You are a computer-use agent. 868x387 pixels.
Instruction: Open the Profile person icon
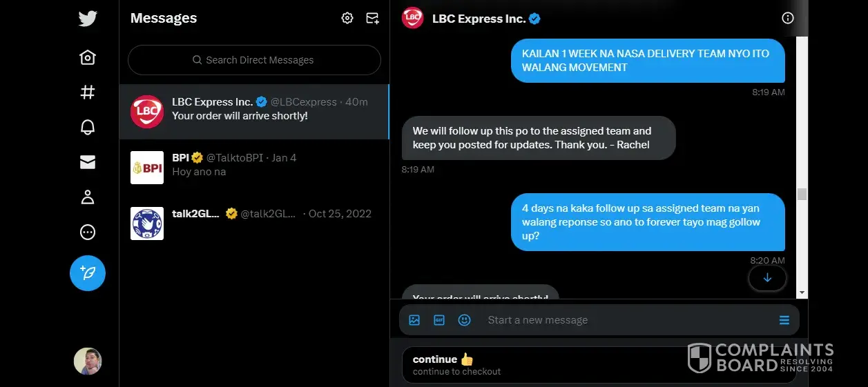(88, 197)
